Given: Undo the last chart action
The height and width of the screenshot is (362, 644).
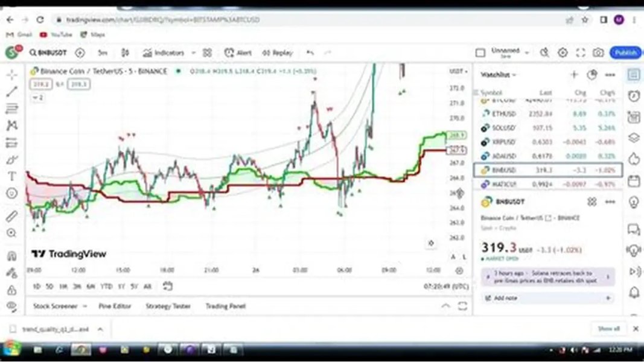Looking at the screenshot, I should [x=310, y=52].
